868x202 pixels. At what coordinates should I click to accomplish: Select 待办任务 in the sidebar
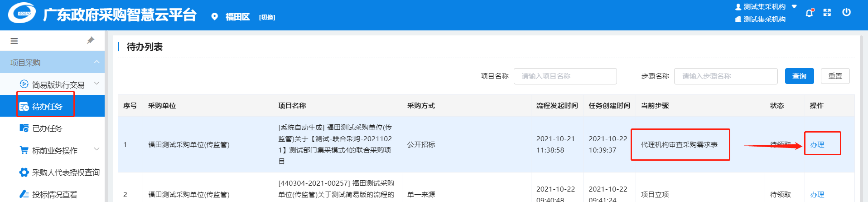[x=47, y=107]
